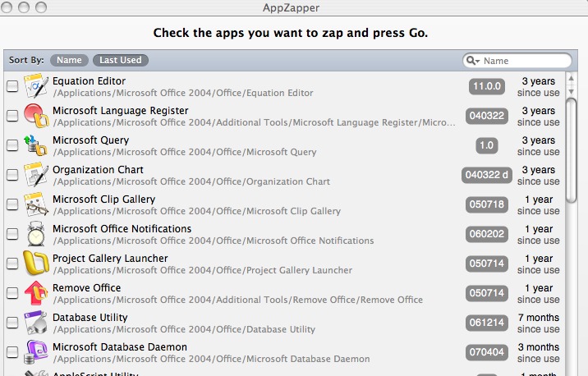This screenshot has width=588, height=376.
Task: Click the 040322 d version badge
Action: tap(486, 175)
